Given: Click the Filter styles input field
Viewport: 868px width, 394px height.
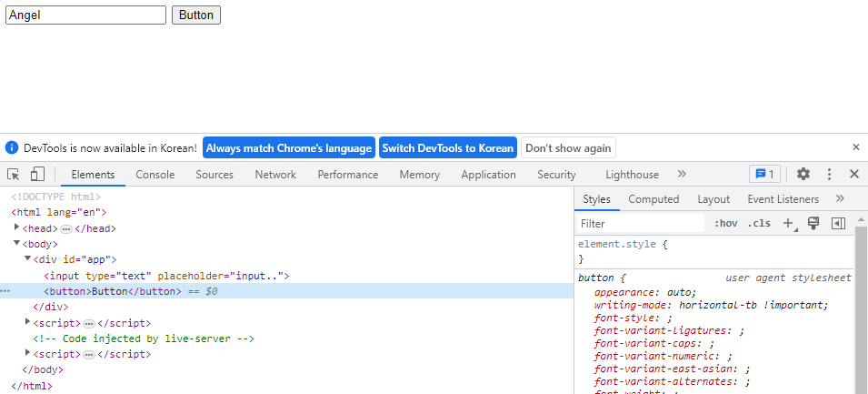Looking at the screenshot, I should 641,223.
